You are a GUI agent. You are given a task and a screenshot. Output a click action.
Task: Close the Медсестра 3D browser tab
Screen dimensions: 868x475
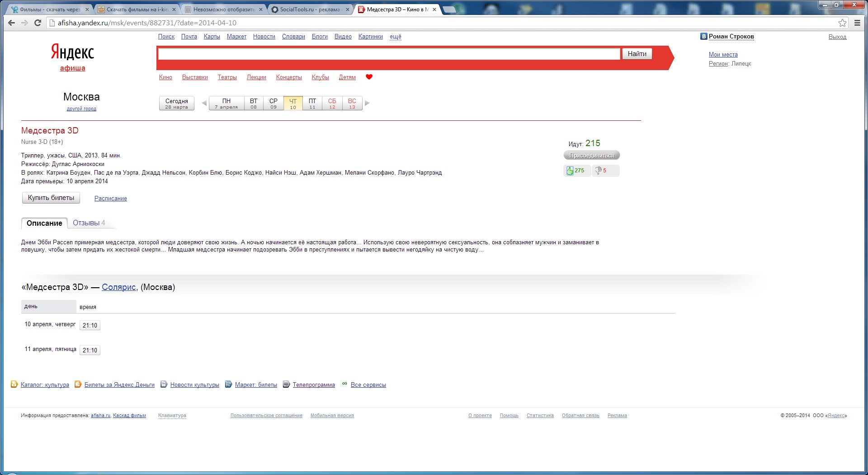click(x=434, y=9)
